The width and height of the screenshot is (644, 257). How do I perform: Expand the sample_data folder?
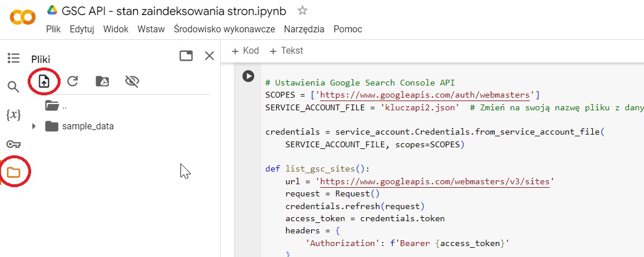point(35,126)
